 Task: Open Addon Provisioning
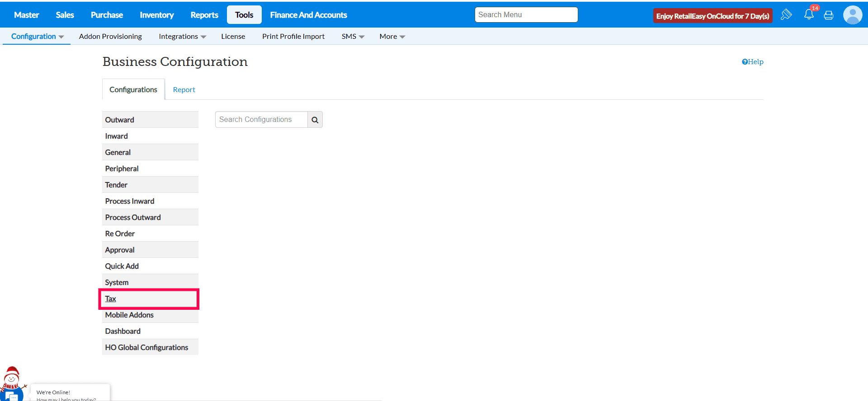[x=110, y=37]
